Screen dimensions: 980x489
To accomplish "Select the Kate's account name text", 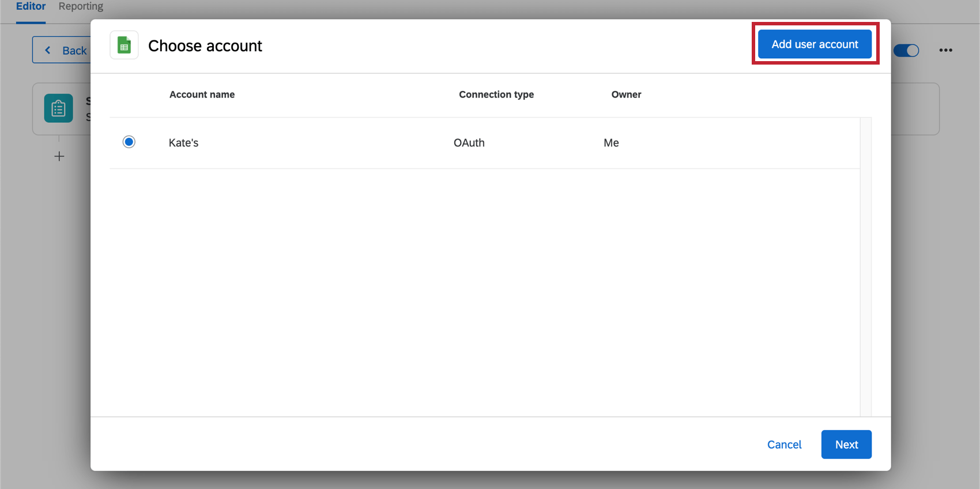I will click(x=183, y=143).
